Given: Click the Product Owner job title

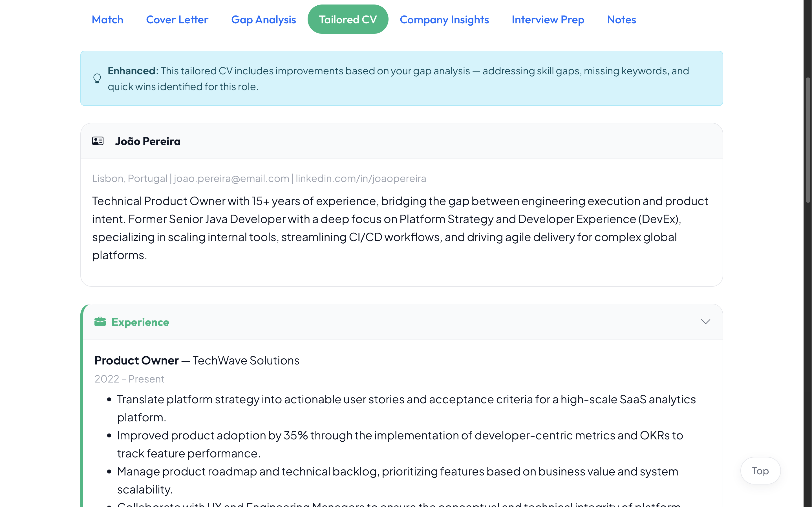Looking at the screenshot, I should (x=136, y=360).
